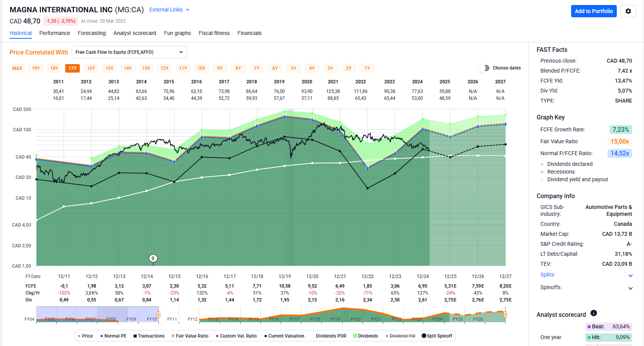Select the 10Y time range button

[x=201, y=68]
